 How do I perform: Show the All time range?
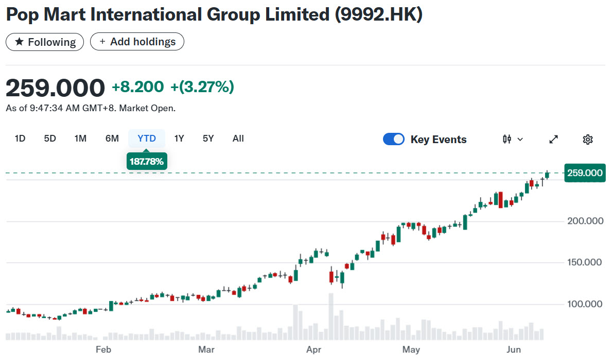pos(238,138)
